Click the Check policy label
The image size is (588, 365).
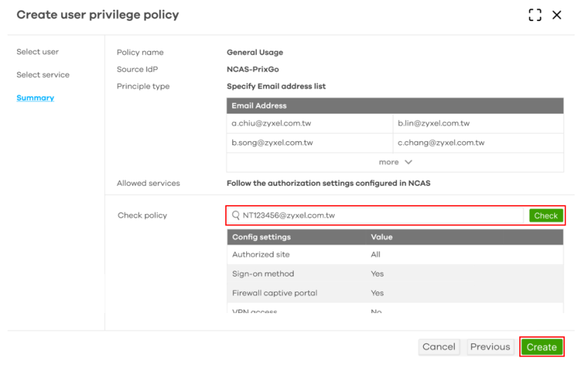(x=142, y=215)
